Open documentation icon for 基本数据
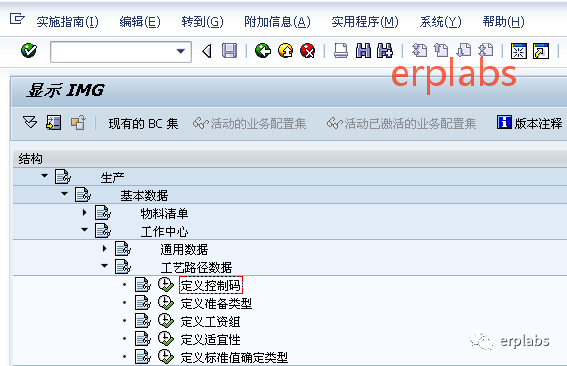This screenshot has height=366, width=567. 82,195
